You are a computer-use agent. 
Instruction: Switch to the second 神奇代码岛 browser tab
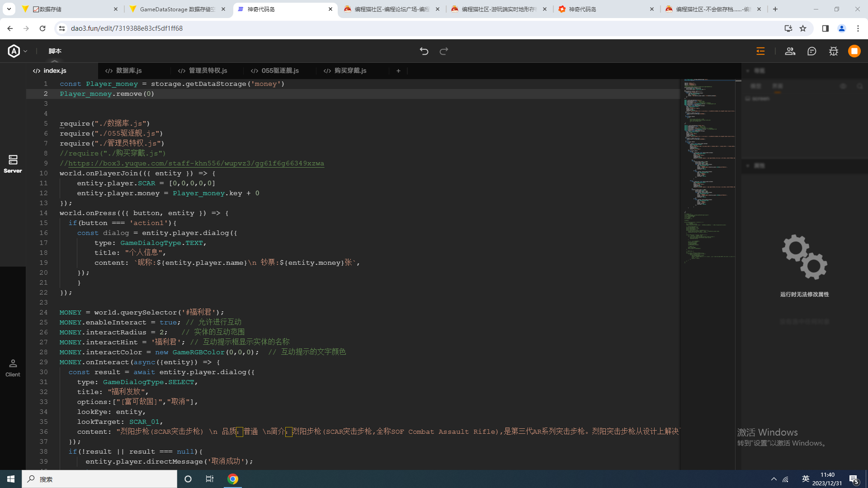[x=606, y=9]
